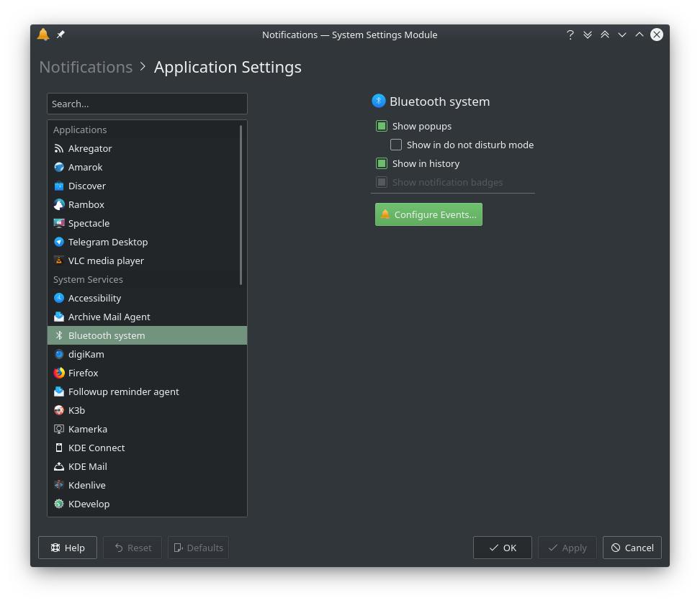Click the question mark help icon
The image size is (700, 603).
570,35
